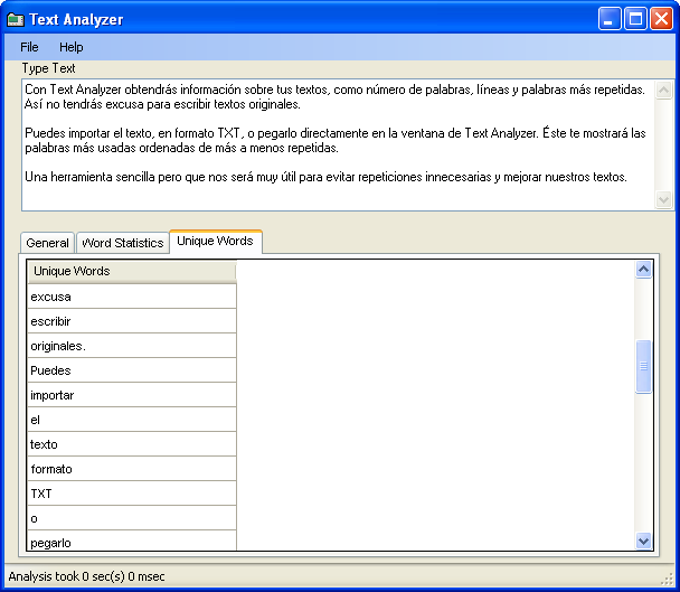Screen dimensions: 680x592
Task: Minimize the Text Analyzer window
Action: click(x=609, y=19)
